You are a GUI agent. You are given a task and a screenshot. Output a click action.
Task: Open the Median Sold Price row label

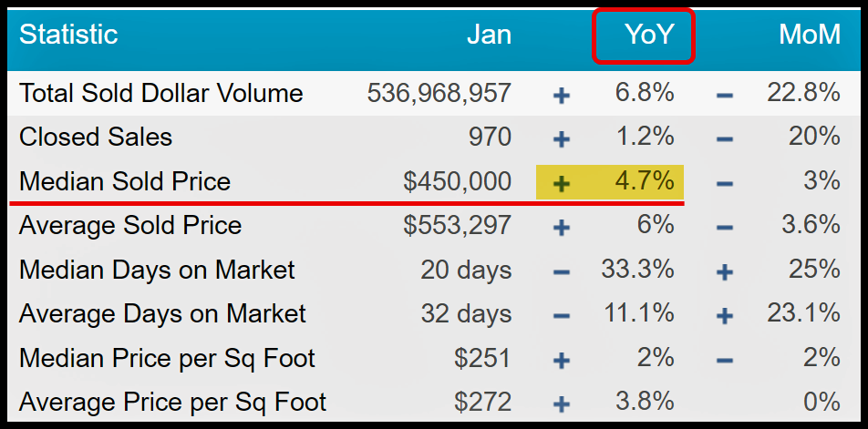click(125, 181)
